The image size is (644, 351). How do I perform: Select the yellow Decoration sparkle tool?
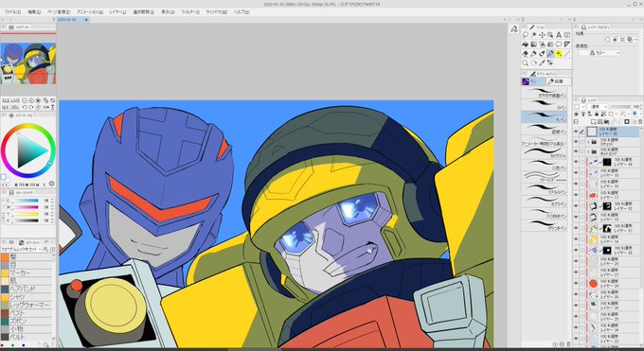pos(559,54)
